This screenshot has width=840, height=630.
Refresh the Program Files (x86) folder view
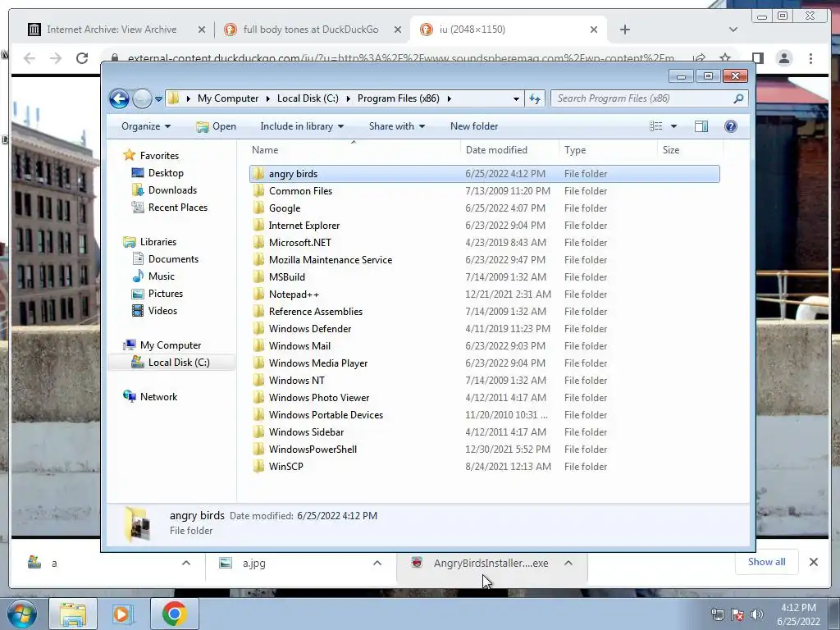click(x=535, y=98)
